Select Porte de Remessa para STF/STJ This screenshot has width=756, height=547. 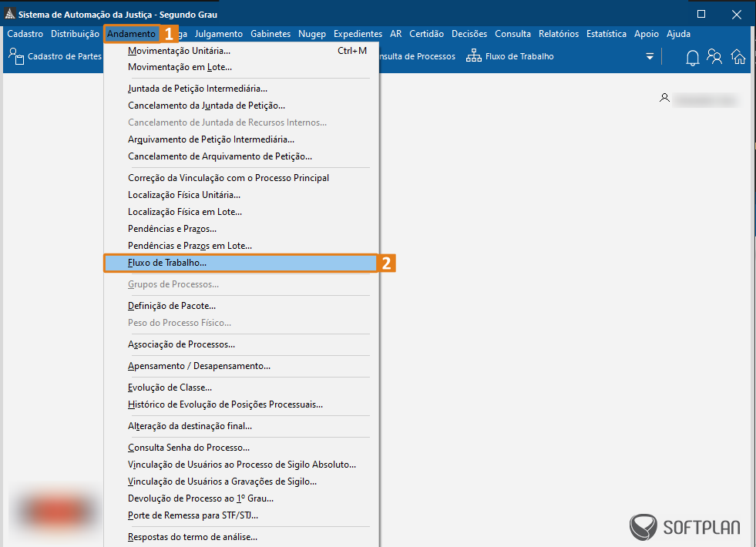pyautogui.click(x=241, y=515)
